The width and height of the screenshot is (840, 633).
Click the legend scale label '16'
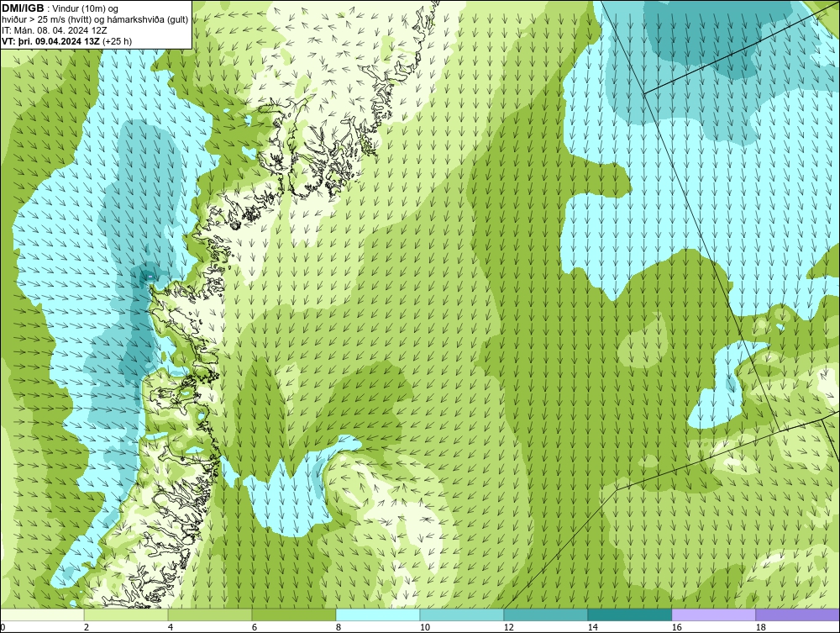click(676, 627)
